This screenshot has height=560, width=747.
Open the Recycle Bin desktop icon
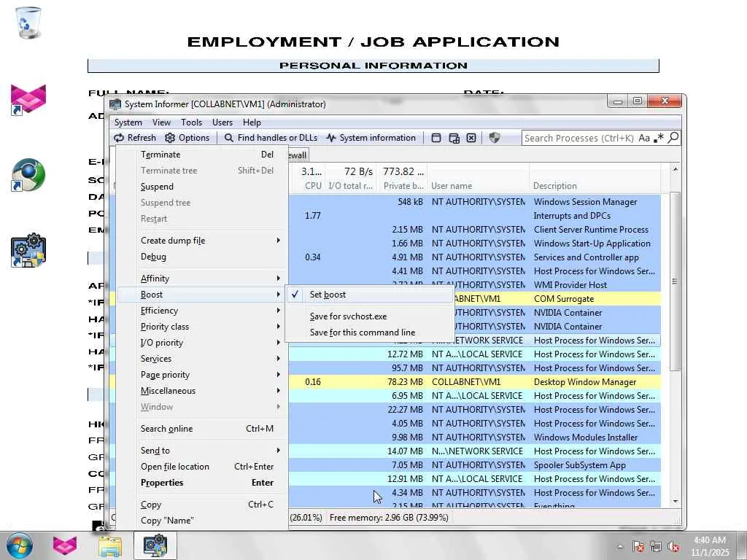28,23
